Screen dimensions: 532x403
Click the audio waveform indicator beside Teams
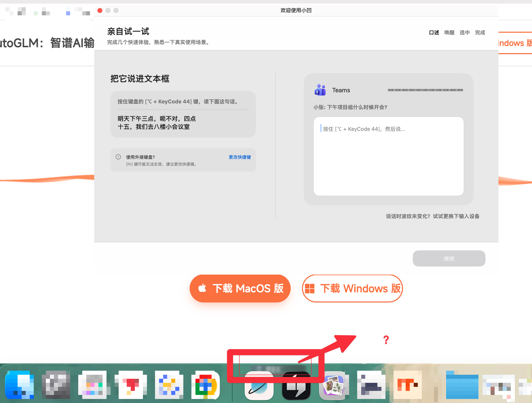pos(425,90)
